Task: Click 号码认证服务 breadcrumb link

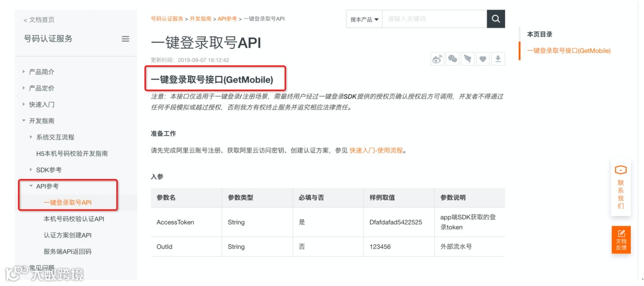Action: point(167,19)
